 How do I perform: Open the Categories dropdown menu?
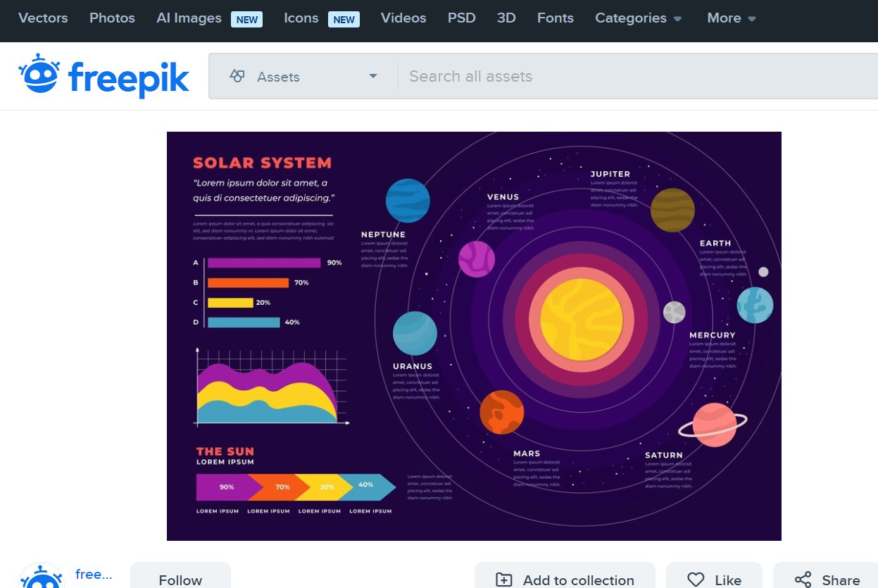pyautogui.click(x=638, y=18)
